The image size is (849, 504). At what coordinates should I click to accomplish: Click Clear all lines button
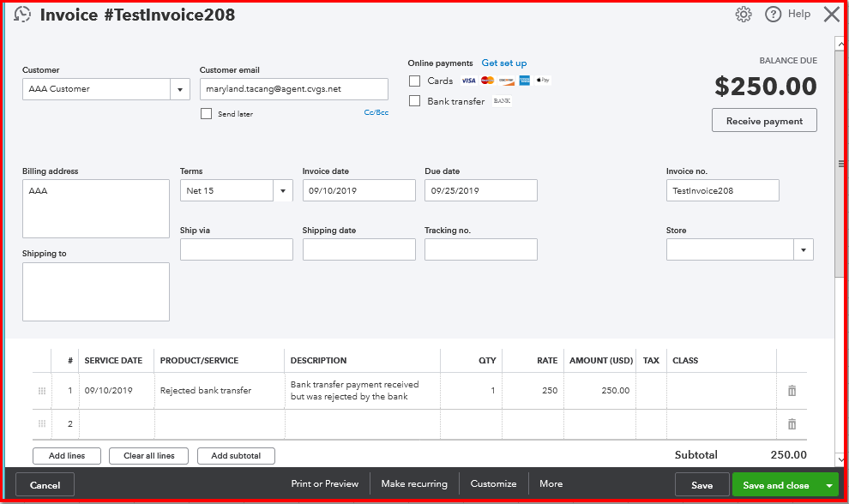coord(149,456)
